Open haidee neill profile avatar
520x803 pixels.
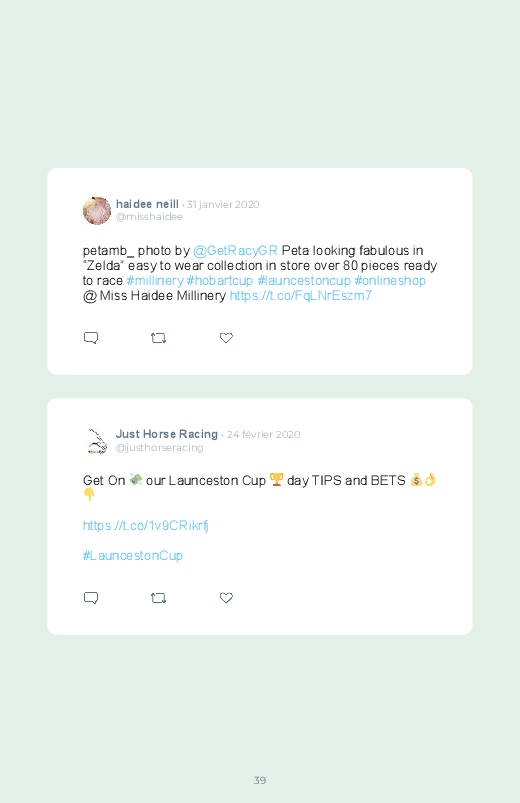(97, 210)
